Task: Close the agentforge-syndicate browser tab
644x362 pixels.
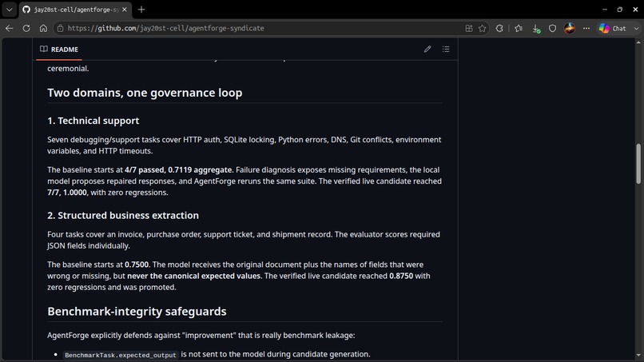Action: click(125, 10)
